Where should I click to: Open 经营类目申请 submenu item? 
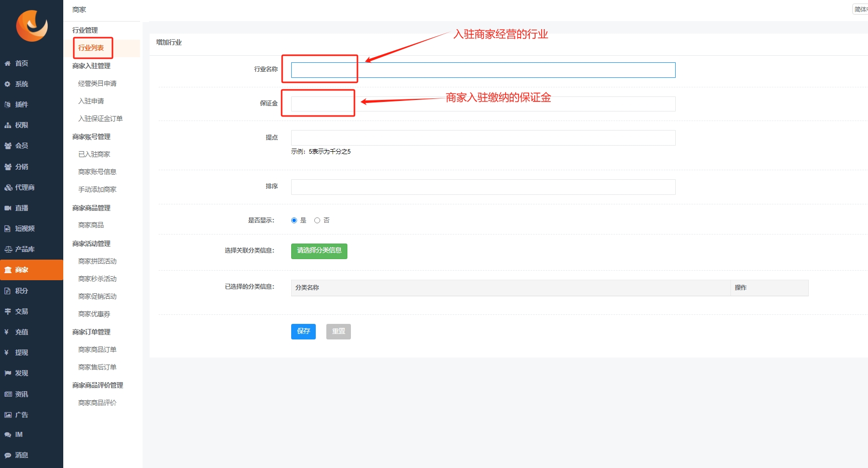[x=97, y=83]
